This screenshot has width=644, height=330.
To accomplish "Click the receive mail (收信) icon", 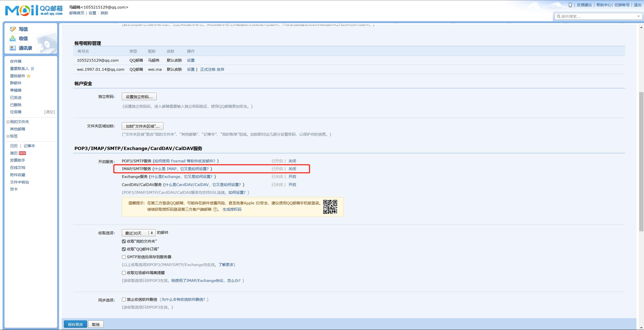I will coord(13,39).
